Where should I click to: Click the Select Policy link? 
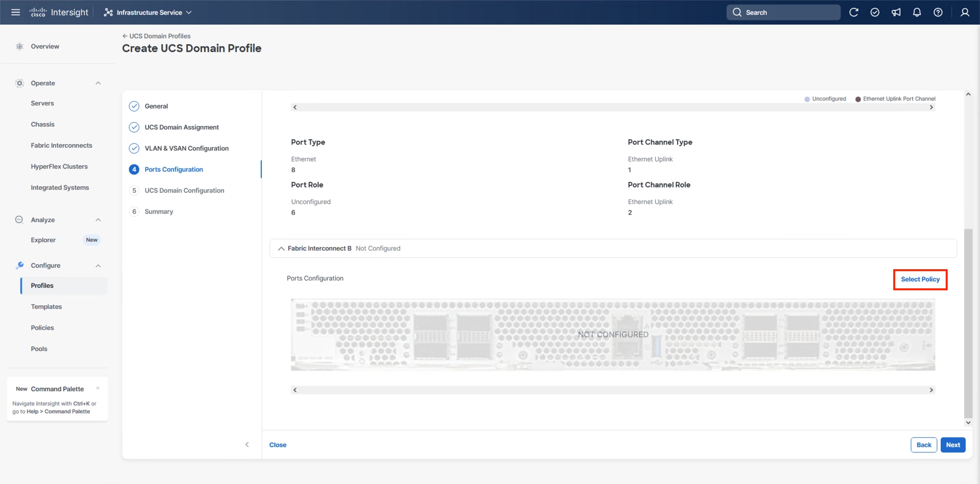tap(920, 279)
